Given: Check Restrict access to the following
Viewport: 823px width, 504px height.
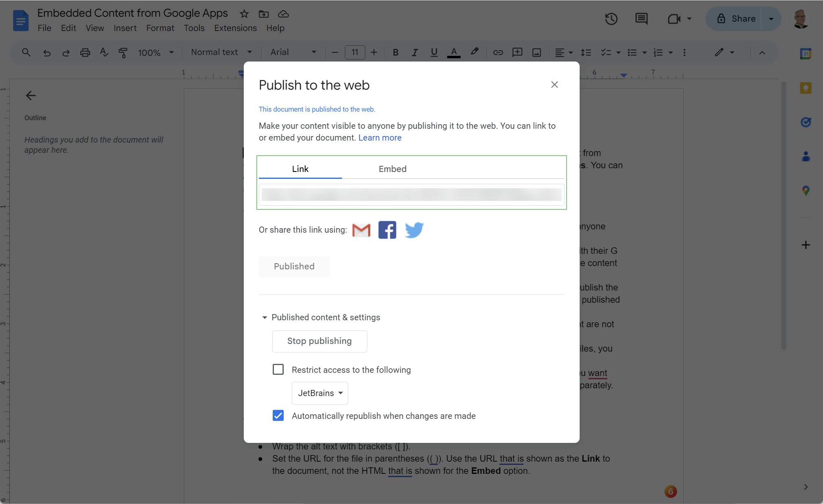Looking at the screenshot, I should [x=278, y=370].
